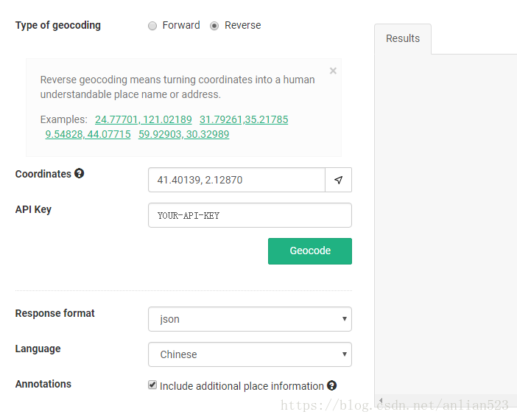The image size is (517, 420).
Task: Click the locate-me arrow icon beside Coordinates
Action: click(x=338, y=180)
